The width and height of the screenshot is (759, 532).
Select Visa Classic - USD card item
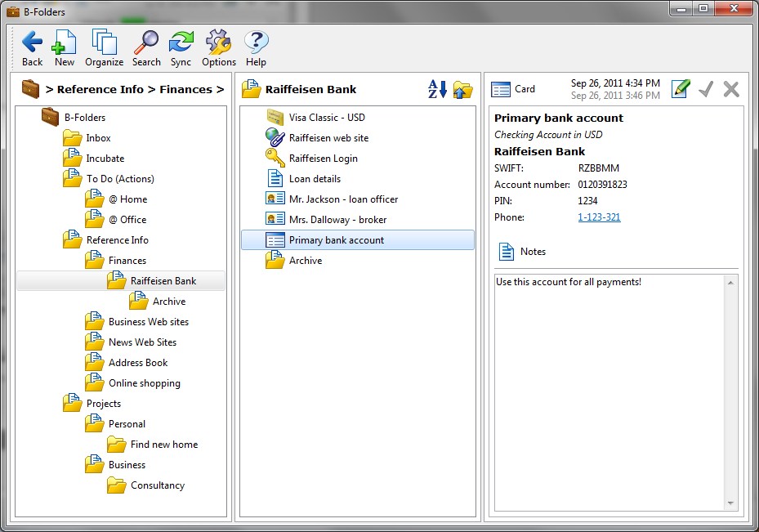[x=358, y=118]
